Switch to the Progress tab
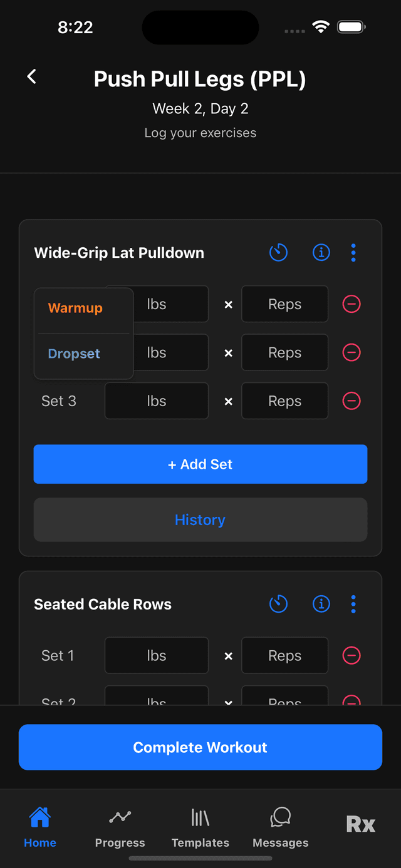This screenshot has height=868, width=401. coord(120,826)
